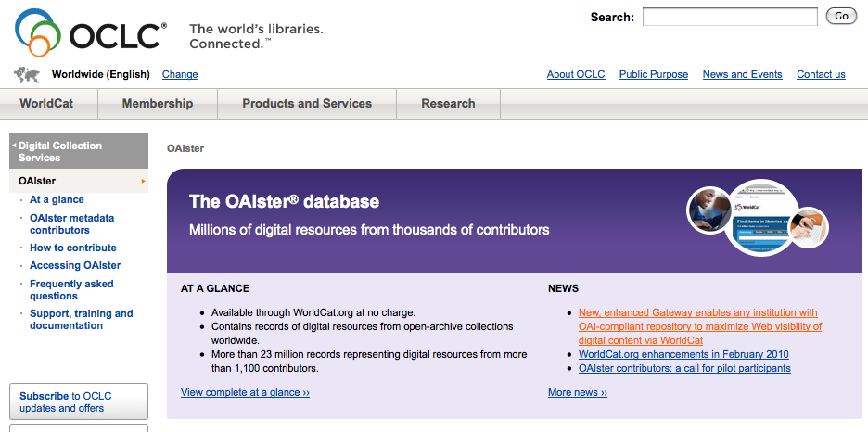Open the Products and Services tab
This screenshot has height=432, width=868.
pyautogui.click(x=307, y=104)
